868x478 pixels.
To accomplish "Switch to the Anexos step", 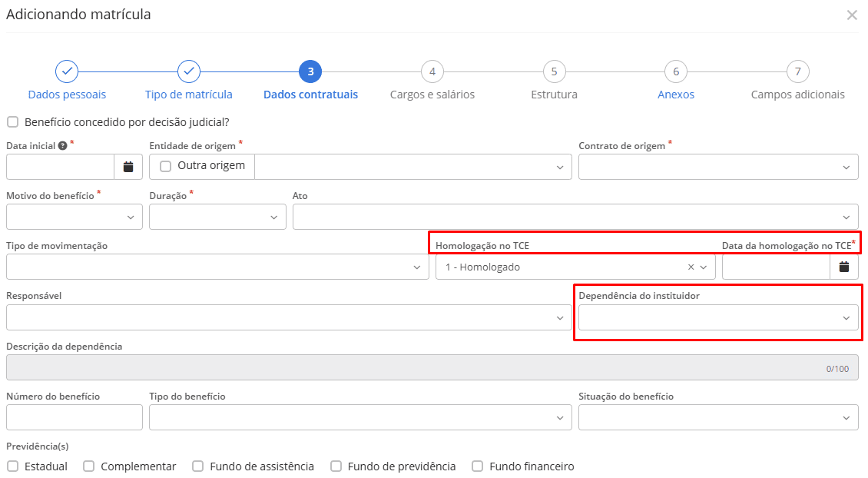I will [675, 95].
